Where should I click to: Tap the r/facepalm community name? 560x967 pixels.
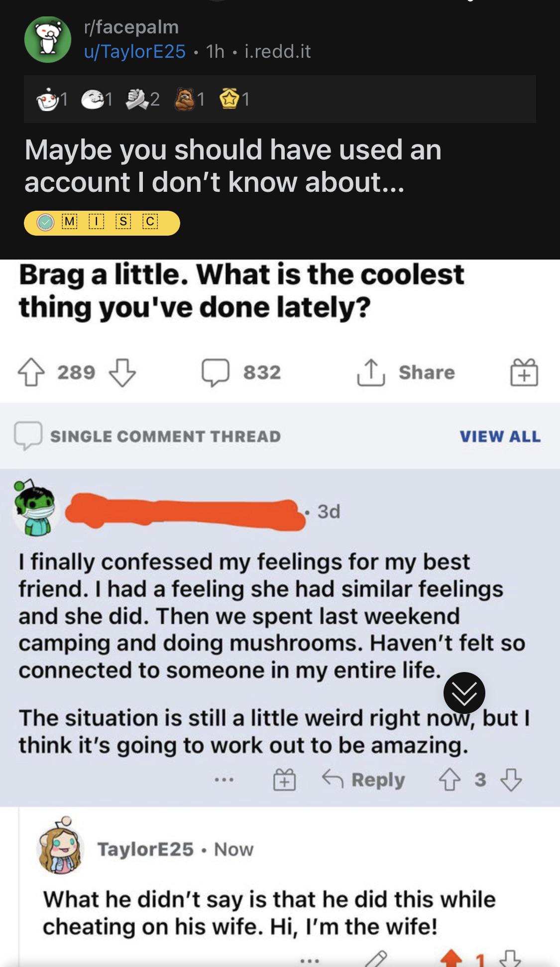(131, 27)
